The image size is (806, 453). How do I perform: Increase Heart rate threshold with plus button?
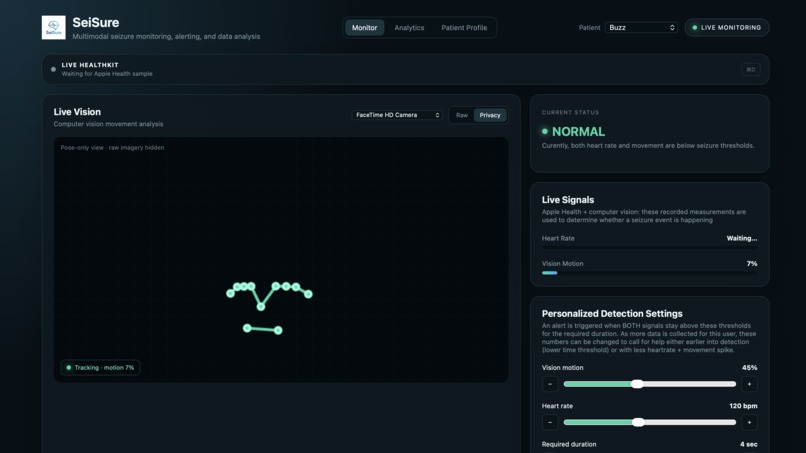pyautogui.click(x=749, y=423)
